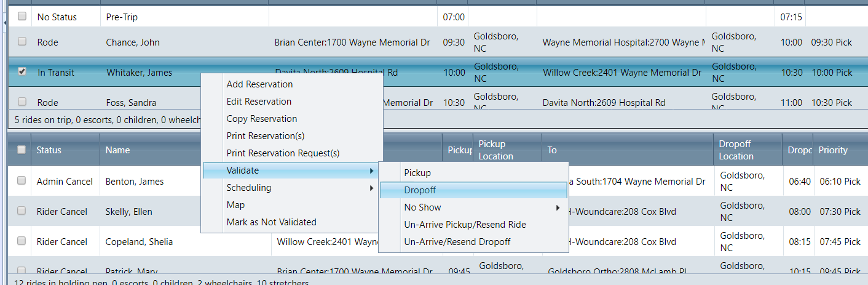This screenshot has height=285, width=868.
Task: Expand the Scheduling submenu arrow
Action: tap(371, 188)
